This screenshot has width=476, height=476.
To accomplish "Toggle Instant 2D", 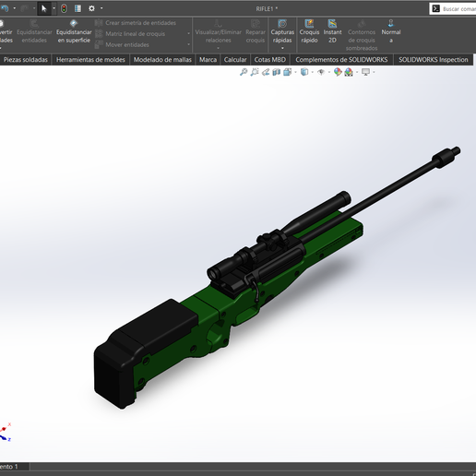I will tap(332, 31).
